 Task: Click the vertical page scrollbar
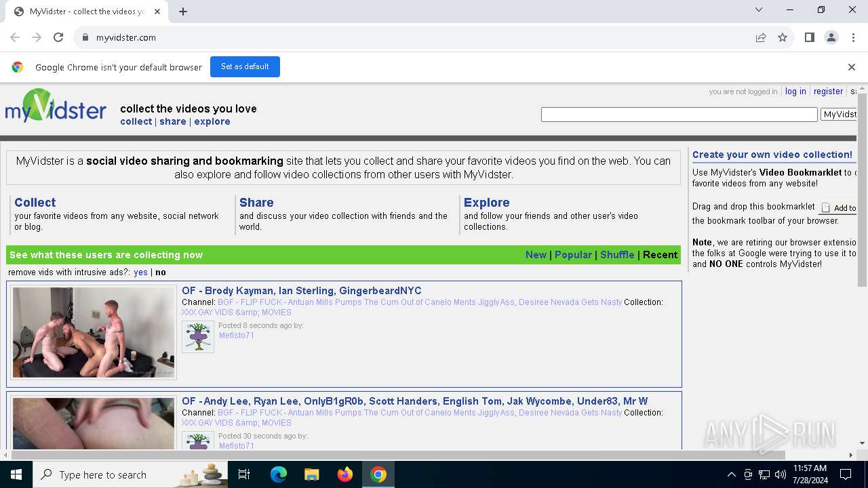(863, 190)
